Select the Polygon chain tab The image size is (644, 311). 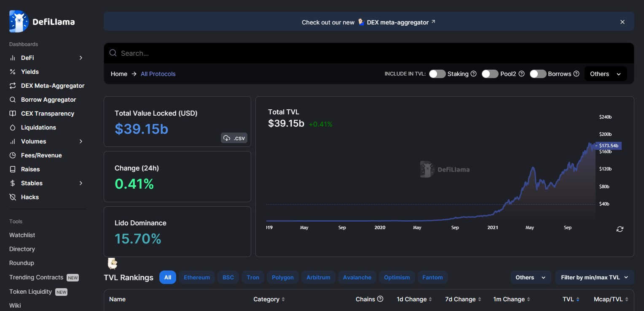pos(283,277)
